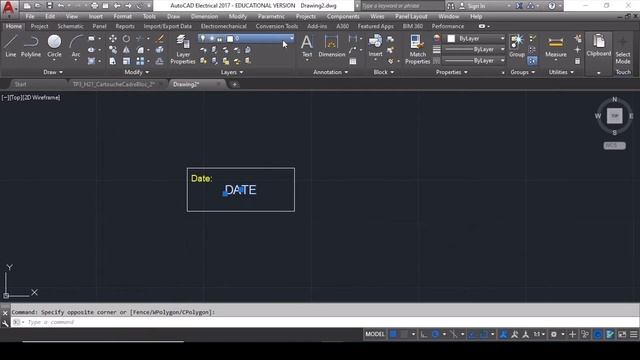This screenshot has height=360, width=640.
Task: Activate the Copy tool in Modify panel
Action: [113, 50]
